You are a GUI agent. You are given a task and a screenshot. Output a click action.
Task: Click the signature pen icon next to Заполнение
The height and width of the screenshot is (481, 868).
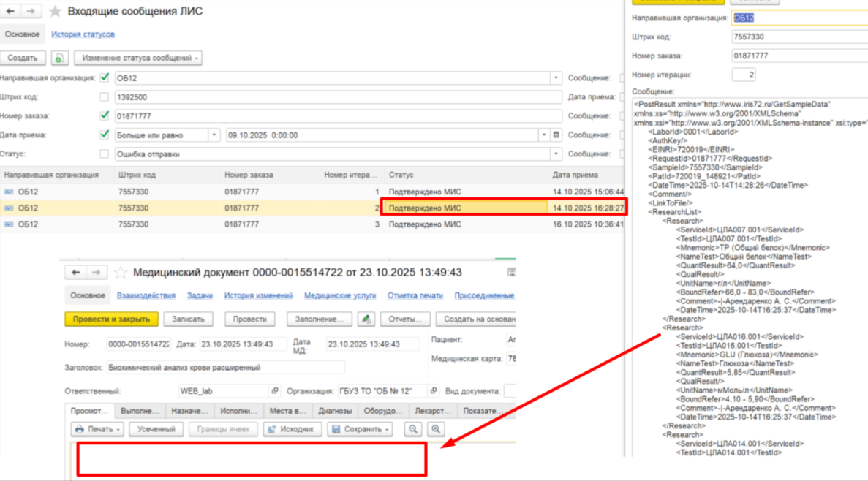click(x=366, y=319)
